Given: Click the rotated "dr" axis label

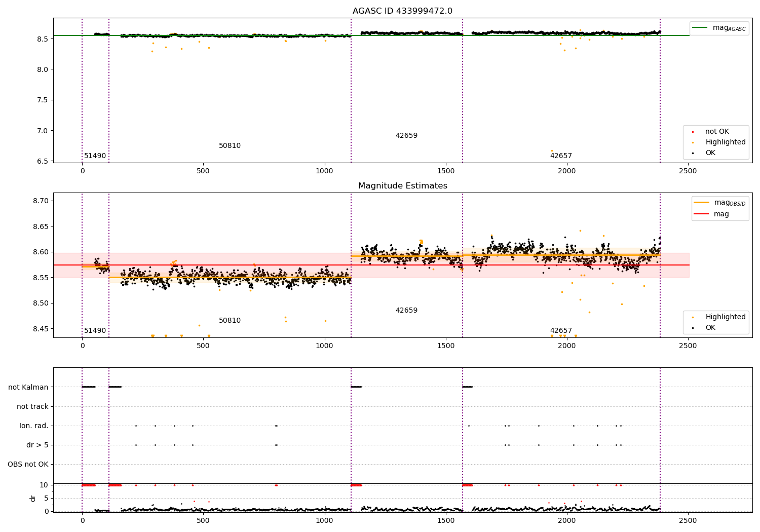Looking at the screenshot, I should pyautogui.click(x=33, y=498).
